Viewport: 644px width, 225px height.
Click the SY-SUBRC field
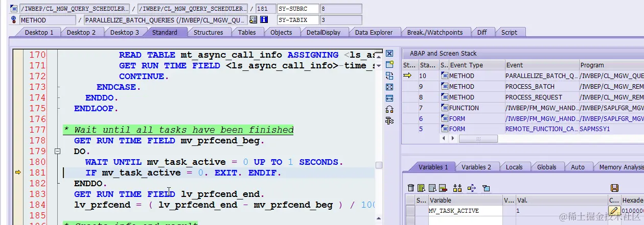click(297, 9)
